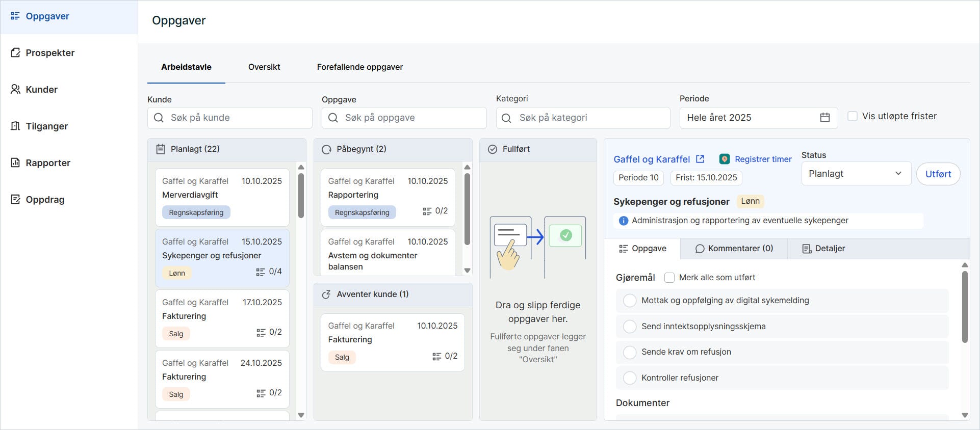Open Kunder via its people icon
This screenshot has height=430, width=980.
(16, 90)
